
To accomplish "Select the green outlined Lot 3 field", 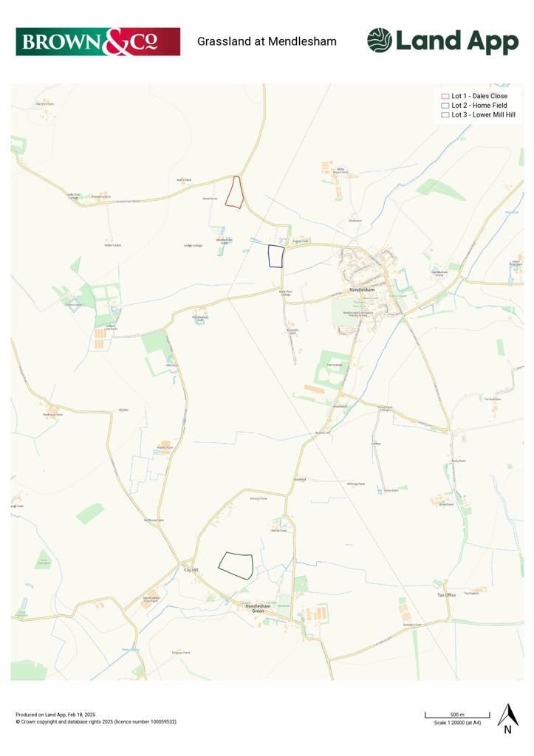I will (x=236, y=565).
